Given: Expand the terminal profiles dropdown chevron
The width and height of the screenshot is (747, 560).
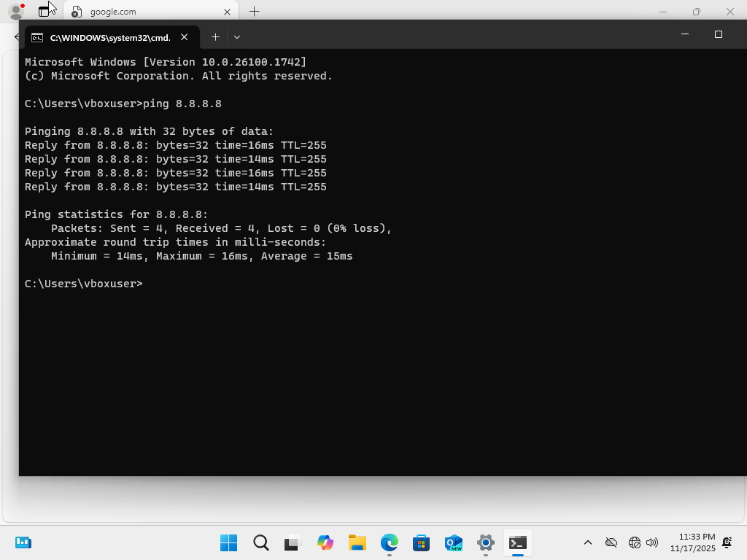Looking at the screenshot, I should click(236, 36).
